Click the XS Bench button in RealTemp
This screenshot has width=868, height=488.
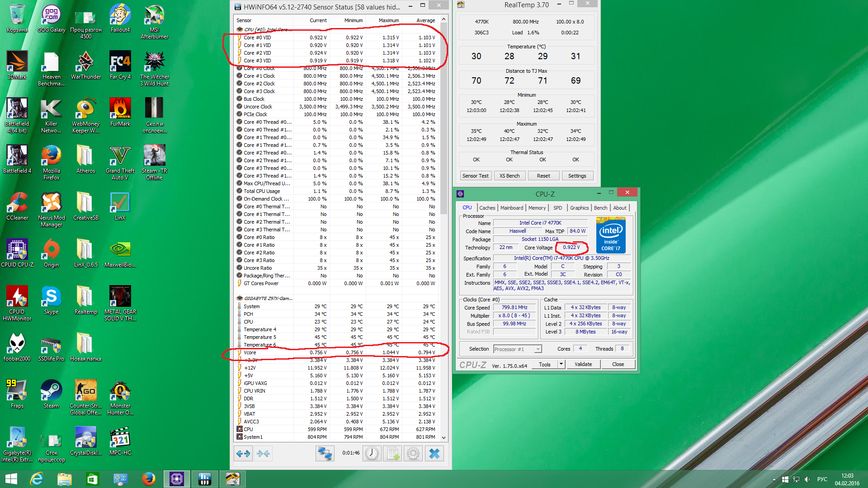coord(509,176)
